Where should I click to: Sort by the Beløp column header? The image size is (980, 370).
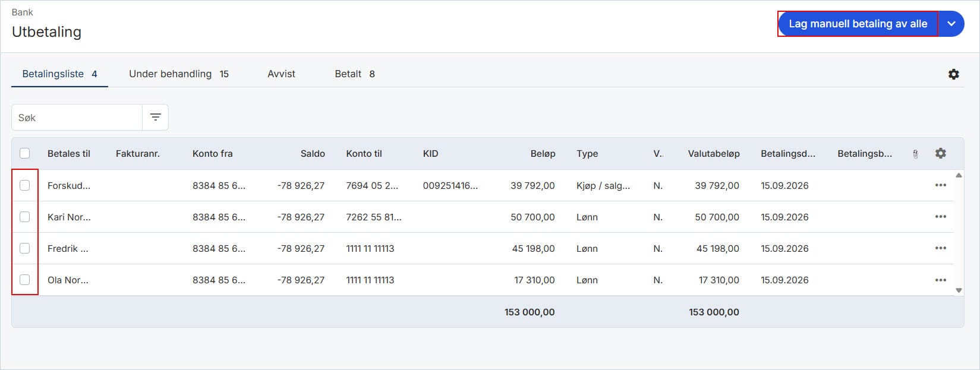(543, 154)
